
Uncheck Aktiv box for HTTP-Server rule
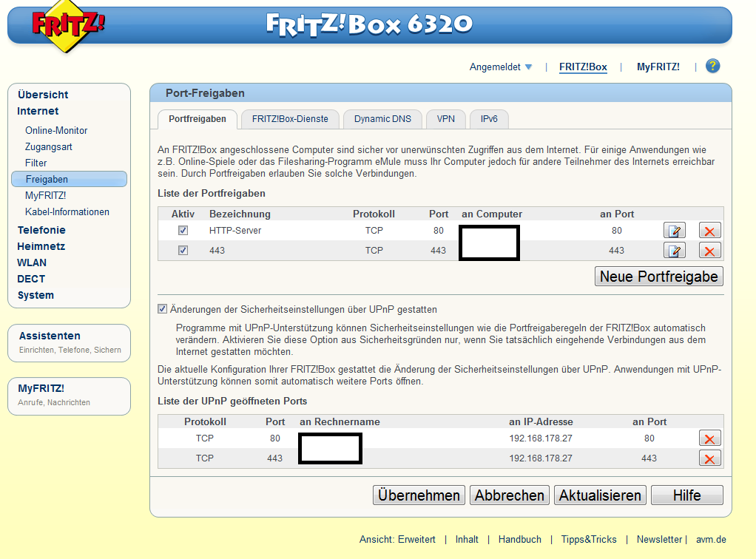(x=183, y=231)
